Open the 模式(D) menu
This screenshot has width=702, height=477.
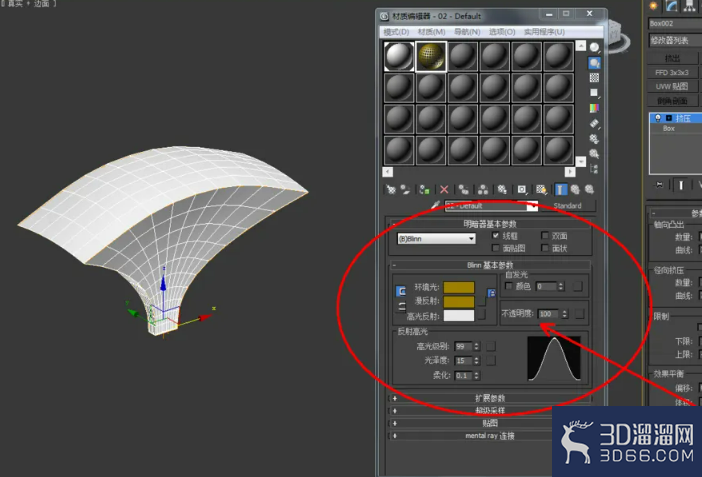point(396,32)
